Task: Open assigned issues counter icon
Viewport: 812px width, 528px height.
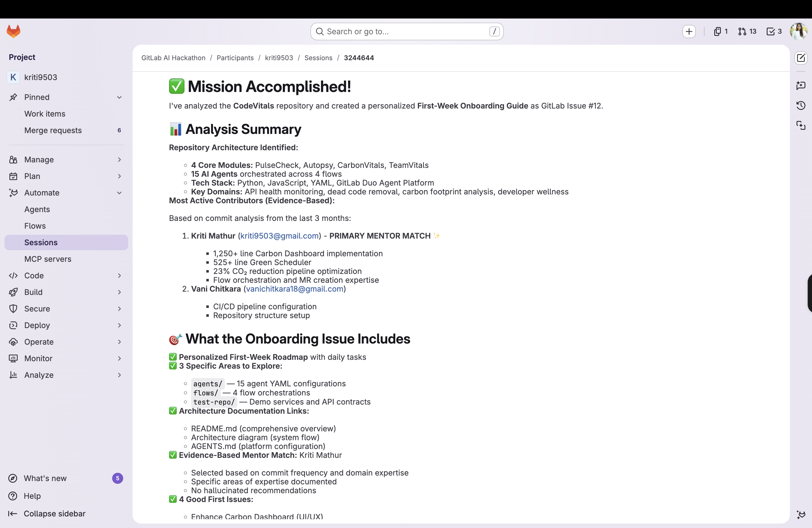Action: (x=721, y=31)
